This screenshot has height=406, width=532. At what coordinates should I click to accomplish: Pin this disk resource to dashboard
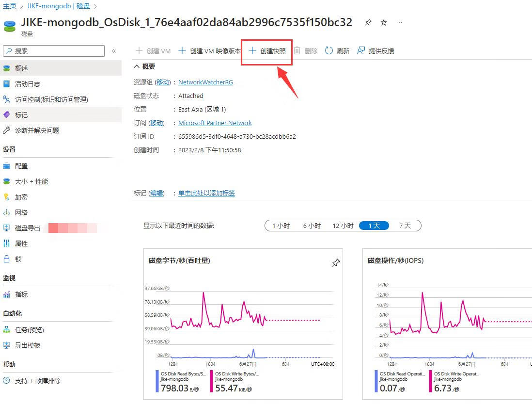point(368,23)
